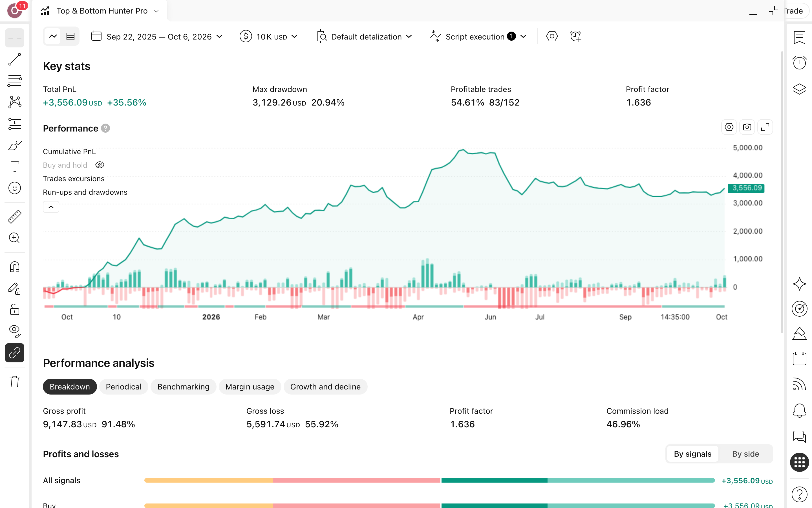Image resolution: width=812 pixels, height=508 pixels.
Task: Take snapshot of performance chart
Action: (747, 127)
